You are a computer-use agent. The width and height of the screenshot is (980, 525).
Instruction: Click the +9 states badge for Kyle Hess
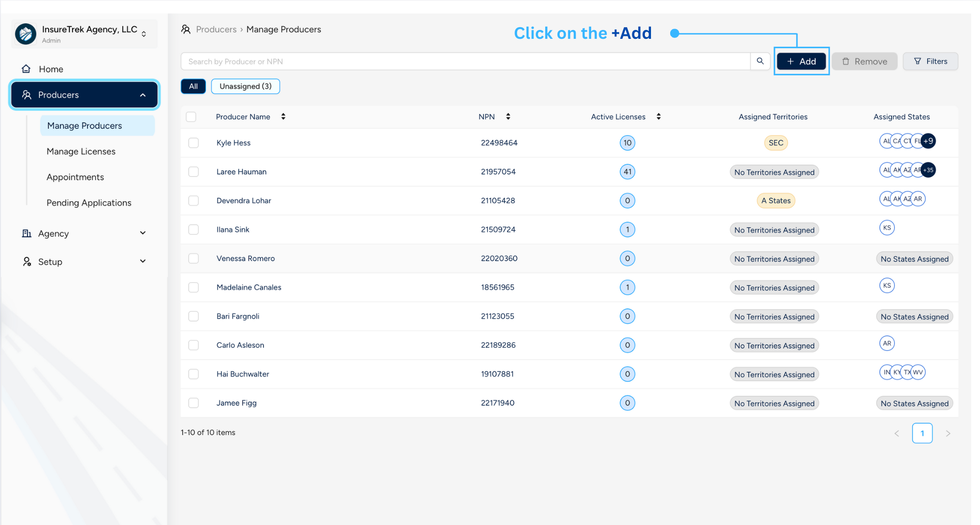(929, 141)
